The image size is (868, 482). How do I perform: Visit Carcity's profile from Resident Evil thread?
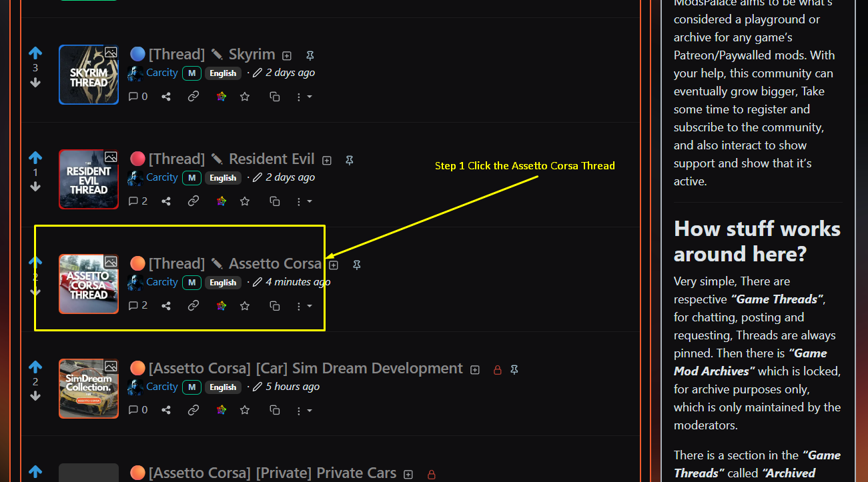161,177
